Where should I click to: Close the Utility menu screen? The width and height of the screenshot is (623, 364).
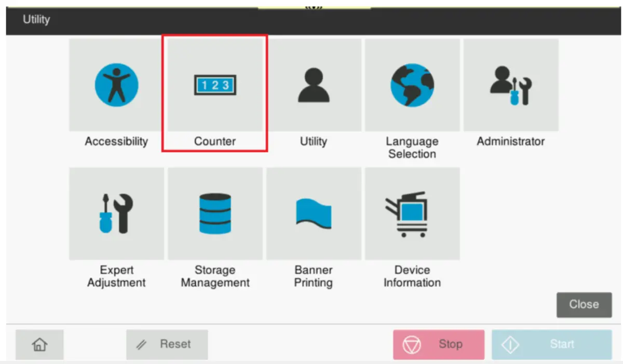coord(584,304)
